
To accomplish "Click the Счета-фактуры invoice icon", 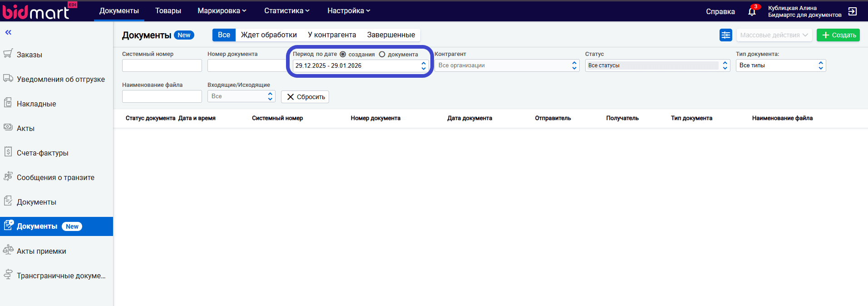I will 8,151.
